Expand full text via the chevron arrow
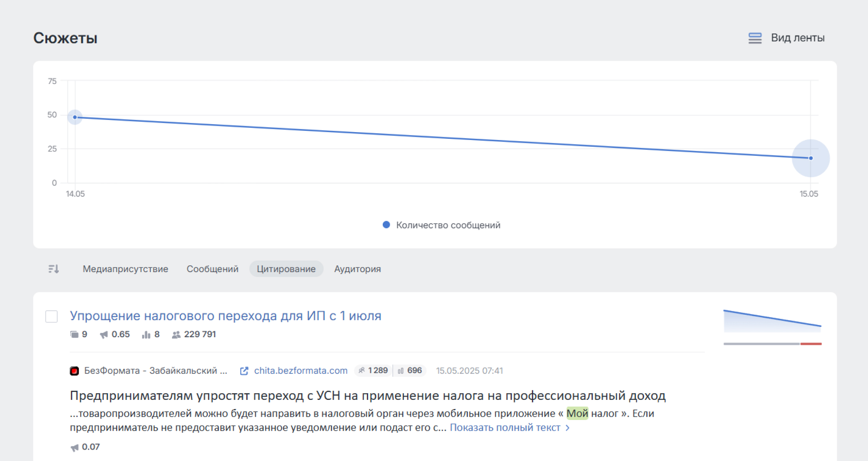 coord(567,428)
